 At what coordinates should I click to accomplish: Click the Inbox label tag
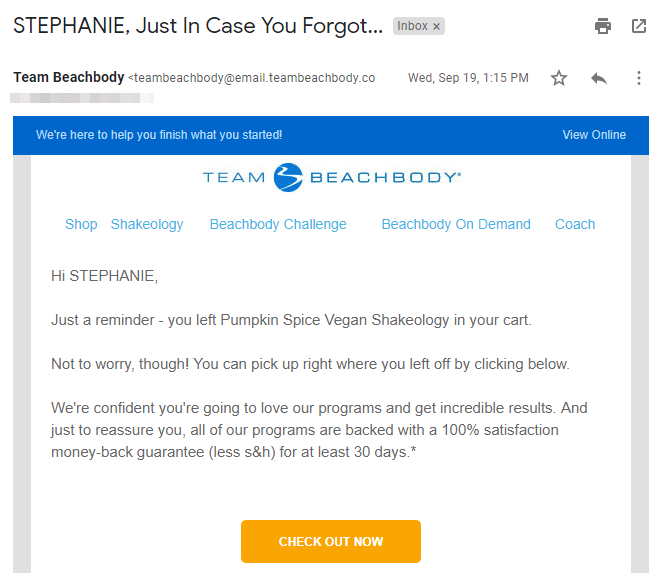pos(412,27)
